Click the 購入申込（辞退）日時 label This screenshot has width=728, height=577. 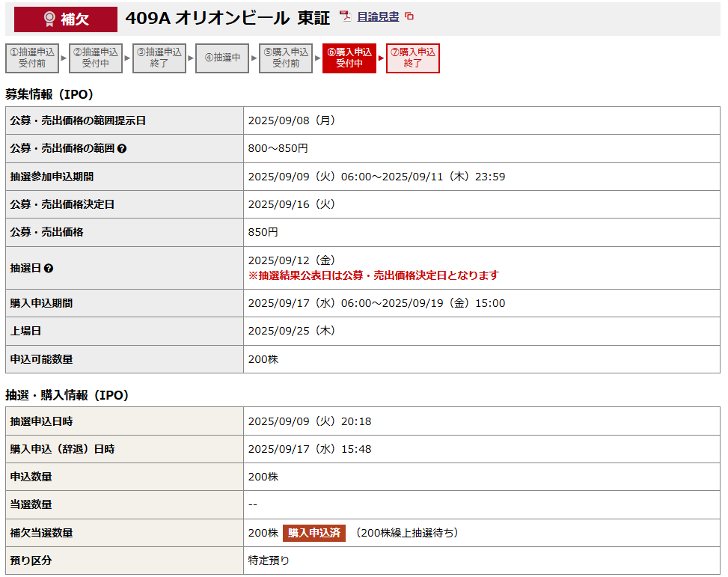point(62,449)
